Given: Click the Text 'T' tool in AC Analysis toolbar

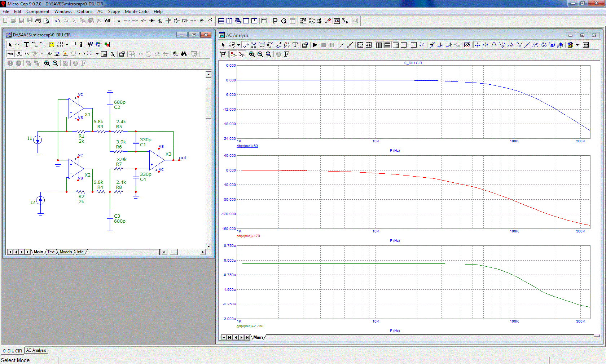Looking at the screenshot, I should 295,45.
